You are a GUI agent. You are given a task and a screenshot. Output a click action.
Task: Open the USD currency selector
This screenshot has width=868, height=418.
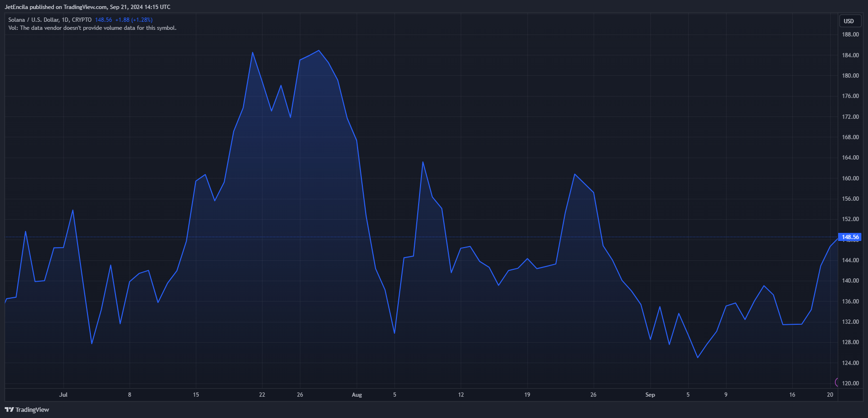coord(849,21)
